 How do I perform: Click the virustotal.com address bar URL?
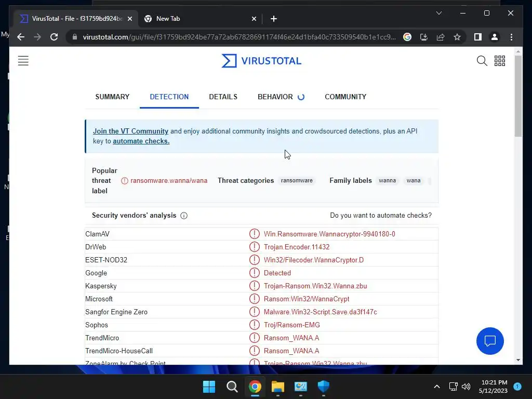tap(240, 37)
